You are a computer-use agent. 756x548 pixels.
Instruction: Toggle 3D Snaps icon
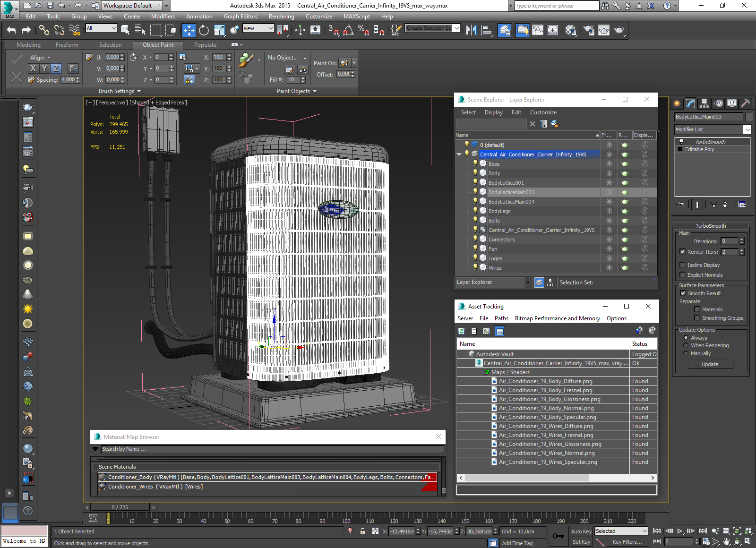click(333, 30)
